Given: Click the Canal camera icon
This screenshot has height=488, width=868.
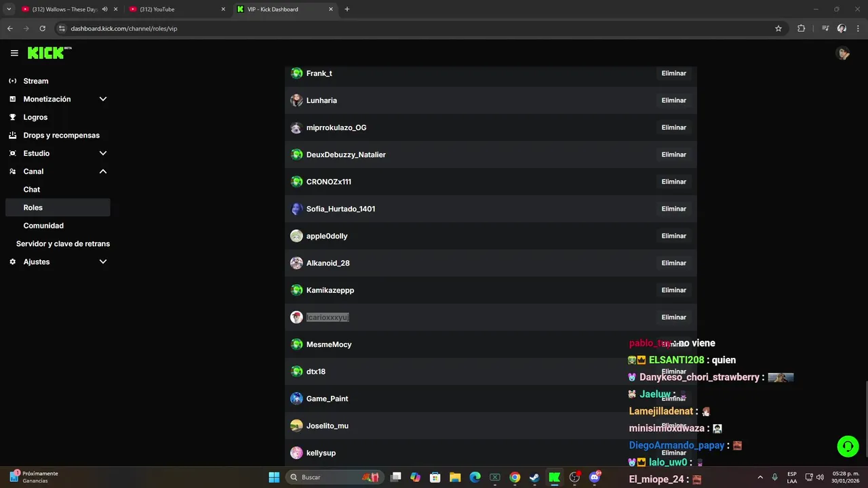Looking at the screenshot, I should (x=12, y=171).
